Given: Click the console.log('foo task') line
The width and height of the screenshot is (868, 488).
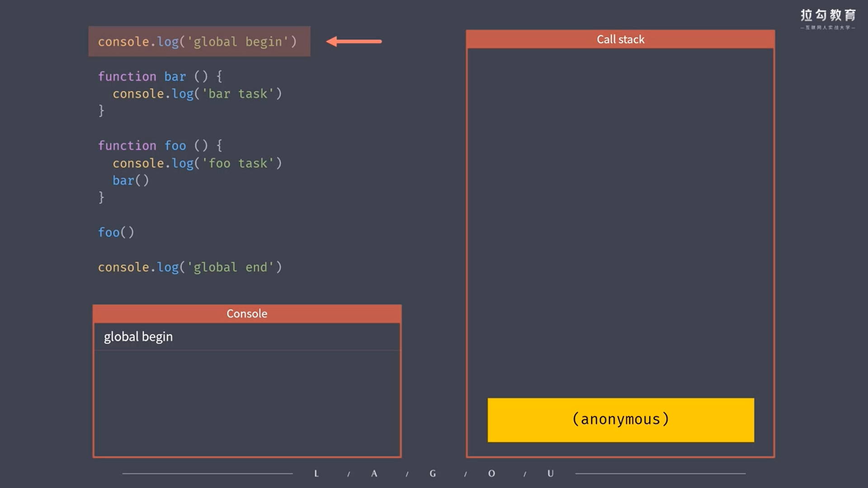Looking at the screenshot, I should (197, 163).
